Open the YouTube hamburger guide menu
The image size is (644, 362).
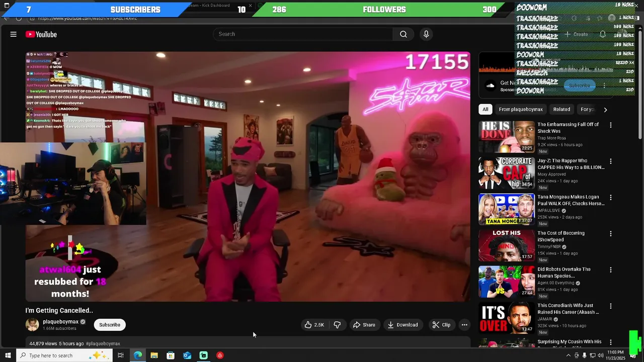pyautogui.click(x=14, y=34)
